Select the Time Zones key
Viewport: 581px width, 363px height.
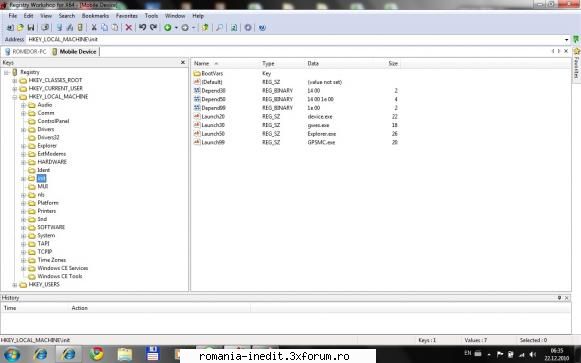[x=52, y=260]
